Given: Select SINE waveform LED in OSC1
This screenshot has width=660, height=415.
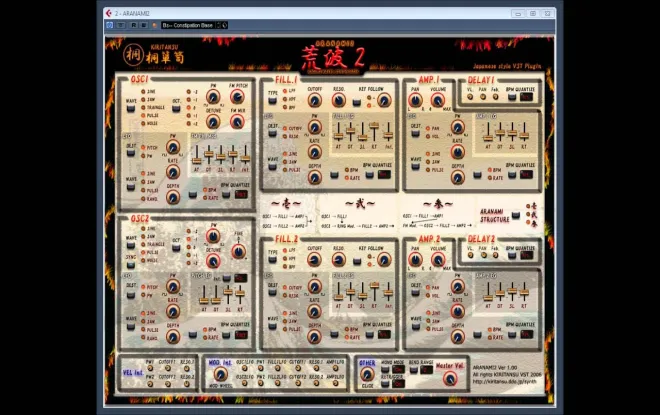Looking at the screenshot, I should [143, 91].
